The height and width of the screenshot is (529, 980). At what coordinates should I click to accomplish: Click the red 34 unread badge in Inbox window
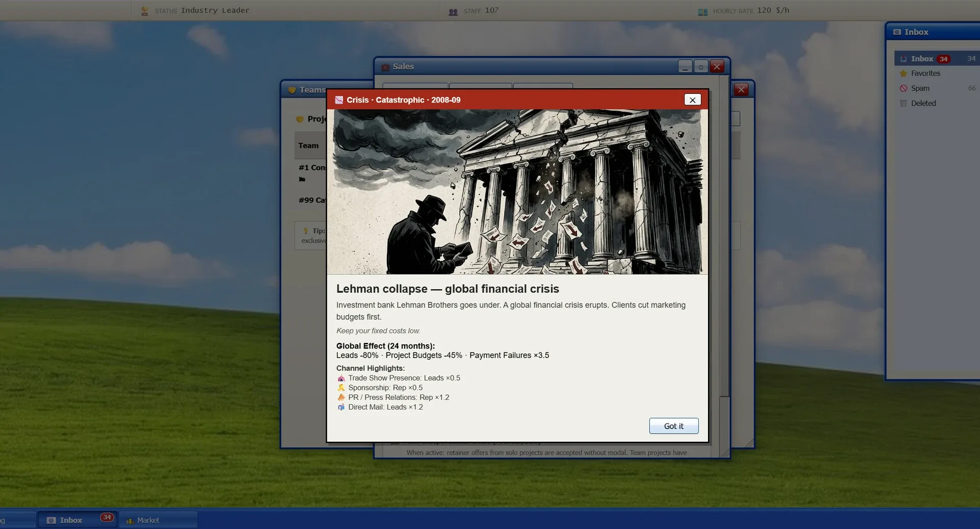coord(944,59)
